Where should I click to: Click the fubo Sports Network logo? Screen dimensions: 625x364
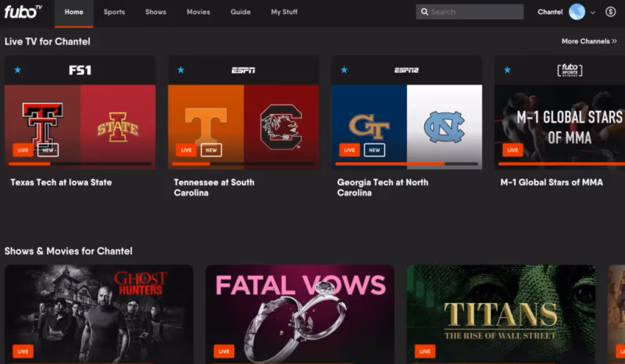[570, 70]
